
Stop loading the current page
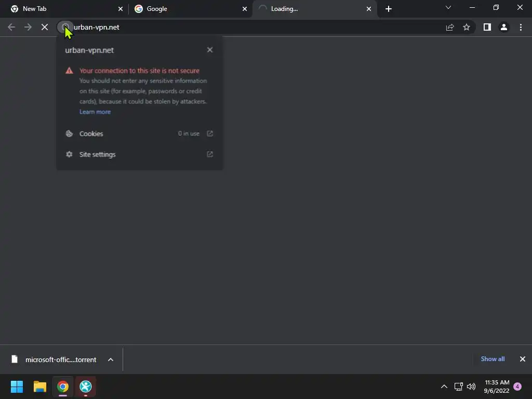click(x=45, y=27)
